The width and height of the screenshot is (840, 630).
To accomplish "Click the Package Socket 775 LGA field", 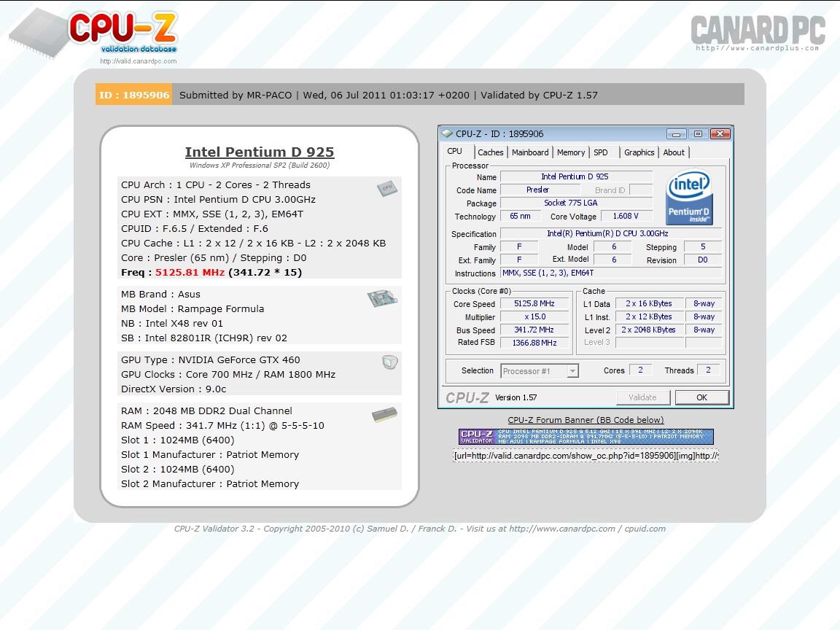I will pyautogui.click(x=576, y=203).
